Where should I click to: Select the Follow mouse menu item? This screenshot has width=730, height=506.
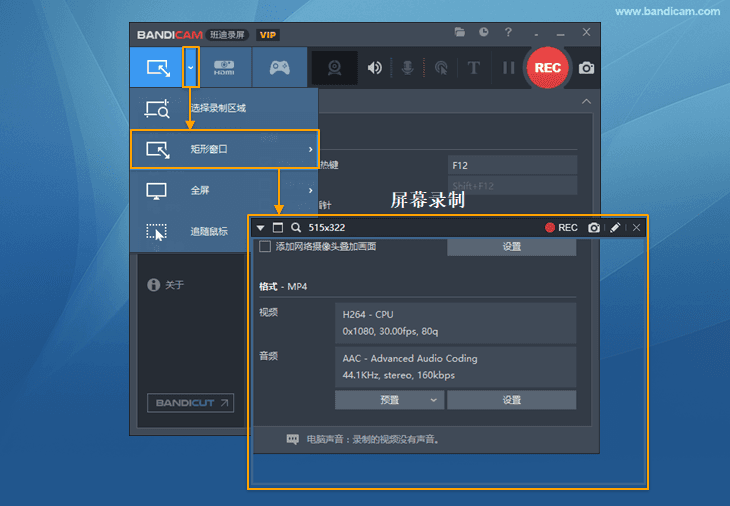189,231
